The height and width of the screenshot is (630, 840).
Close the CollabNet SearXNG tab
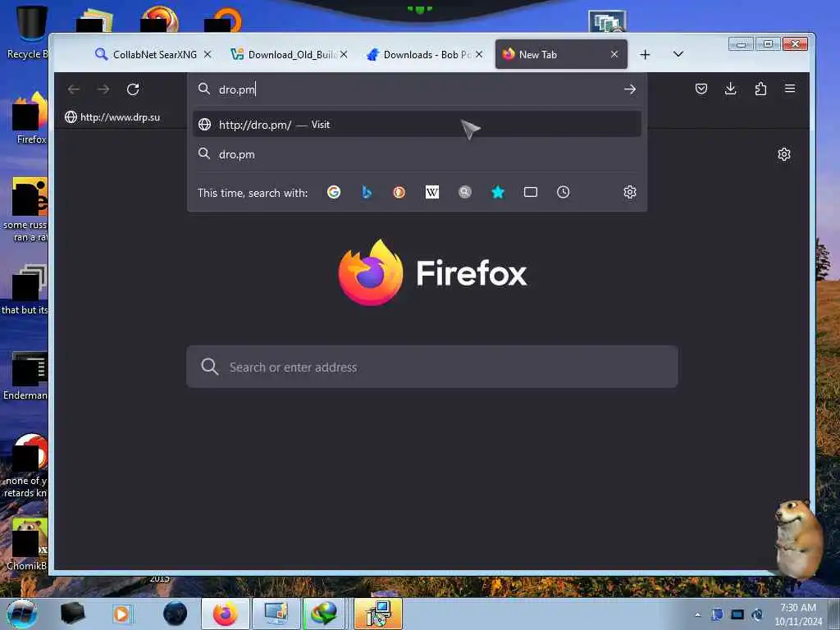[x=208, y=54]
